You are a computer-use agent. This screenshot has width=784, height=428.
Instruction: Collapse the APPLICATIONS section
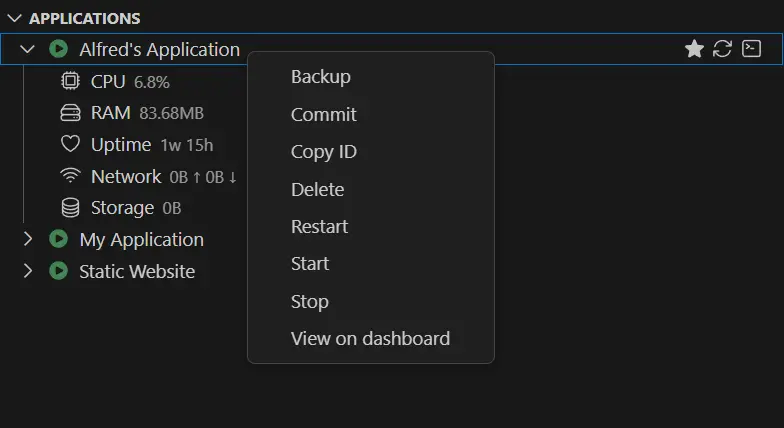(x=14, y=18)
